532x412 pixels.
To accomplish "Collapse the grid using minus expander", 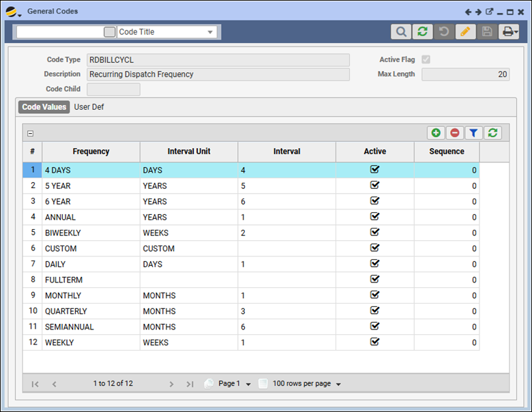I will [x=30, y=134].
